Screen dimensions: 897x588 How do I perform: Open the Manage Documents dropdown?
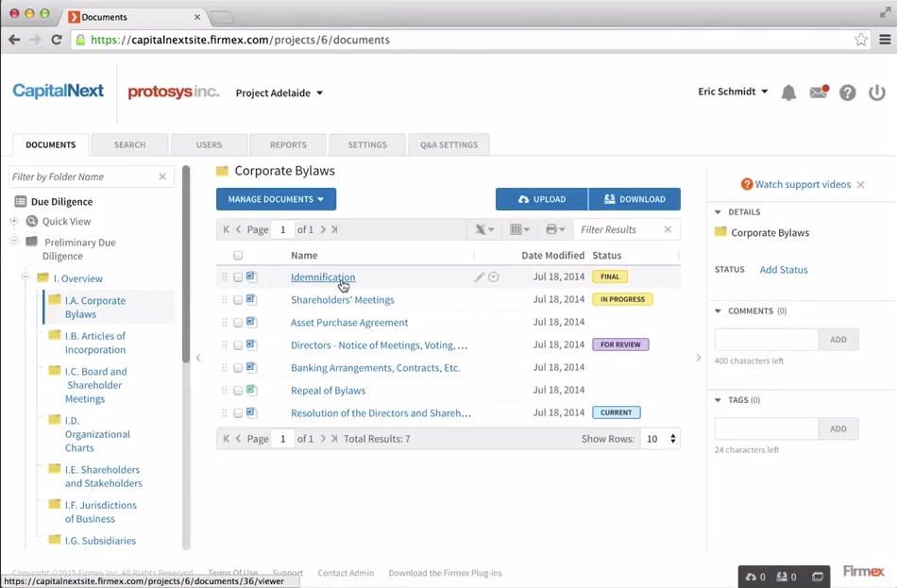[276, 199]
